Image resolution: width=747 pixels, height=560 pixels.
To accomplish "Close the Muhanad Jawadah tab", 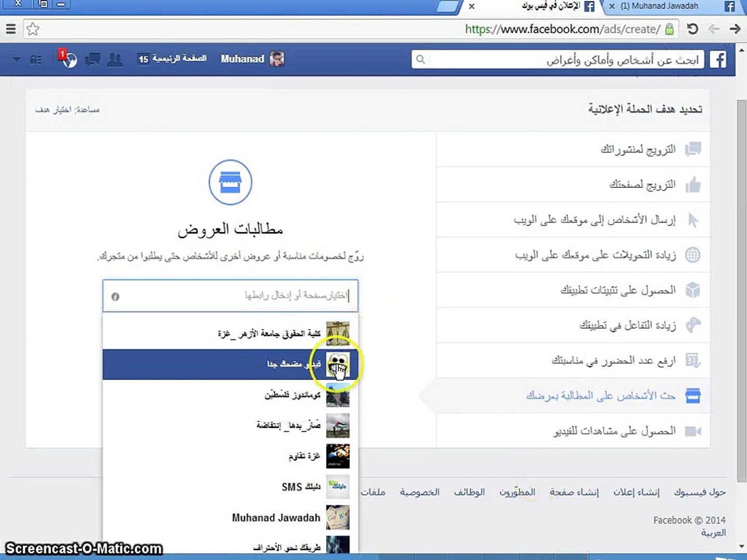I will [x=612, y=6].
